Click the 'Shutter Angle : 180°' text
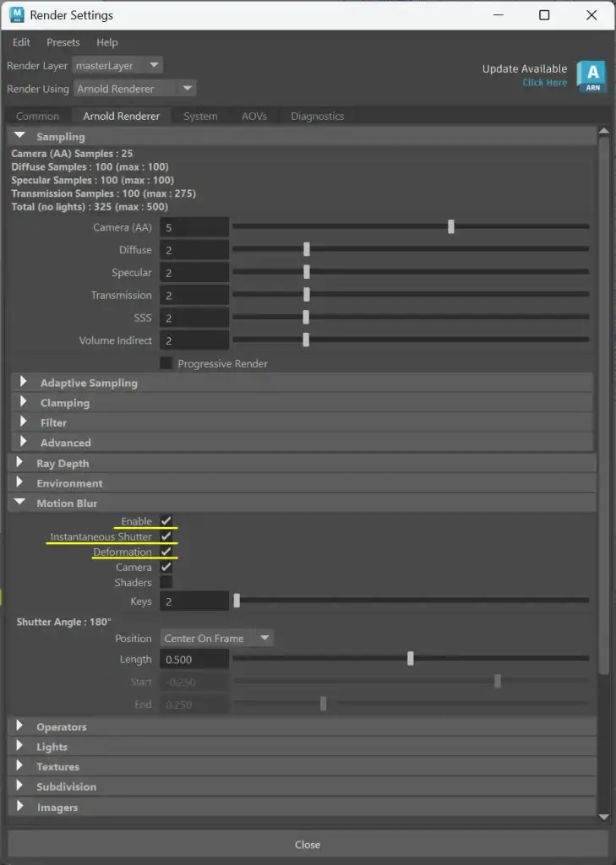Image resolution: width=616 pixels, height=865 pixels. 63,622
